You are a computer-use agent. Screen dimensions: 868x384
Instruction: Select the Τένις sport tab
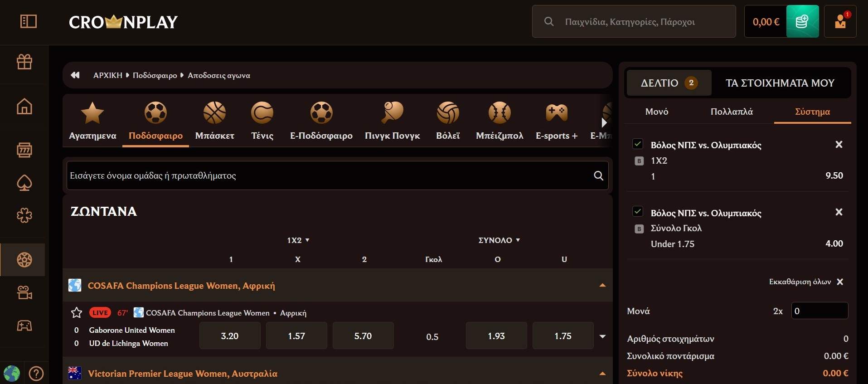coord(262,121)
